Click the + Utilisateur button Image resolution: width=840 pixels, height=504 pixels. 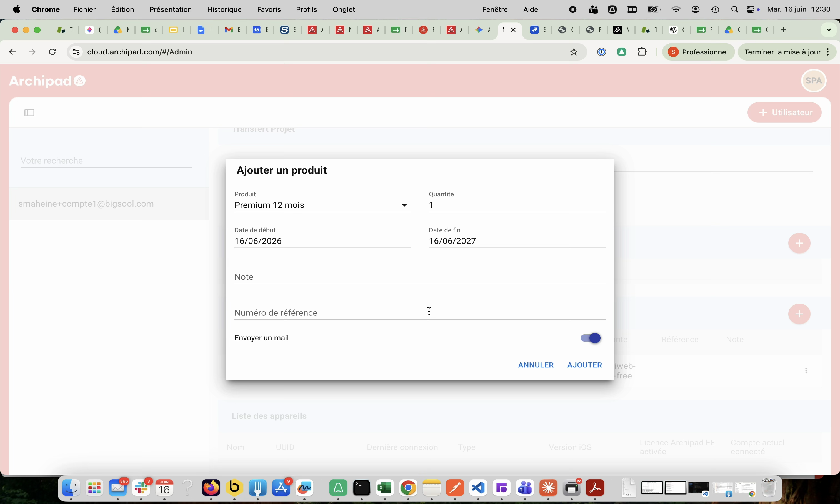tap(784, 112)
